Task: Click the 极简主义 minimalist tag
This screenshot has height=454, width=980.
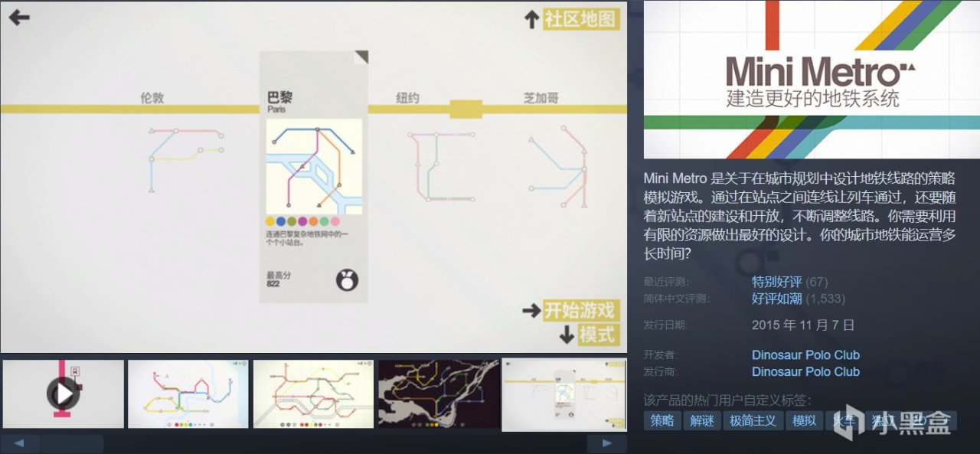Action: [x=753, y=420]
